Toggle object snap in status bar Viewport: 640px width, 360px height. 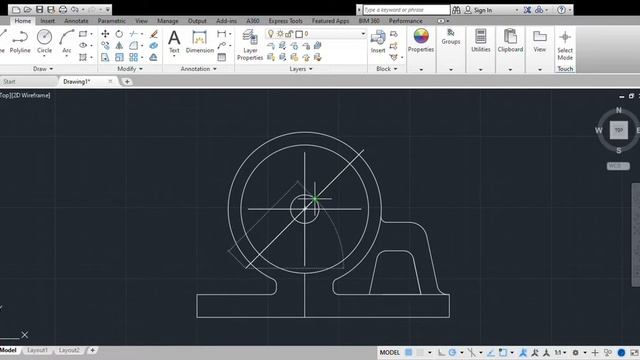tap(503, 352)
